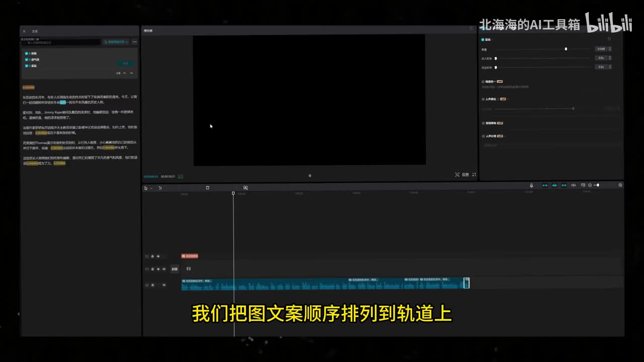Click the microphone record voiceover icon
This screenshot has height=362, width=644.
click(531, 186)
